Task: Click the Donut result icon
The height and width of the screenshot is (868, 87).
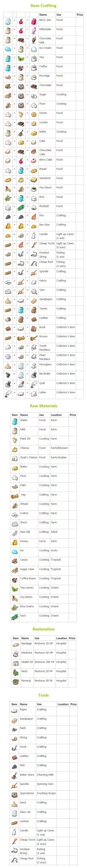Action: pyautogui.click(x=34, y=115)
